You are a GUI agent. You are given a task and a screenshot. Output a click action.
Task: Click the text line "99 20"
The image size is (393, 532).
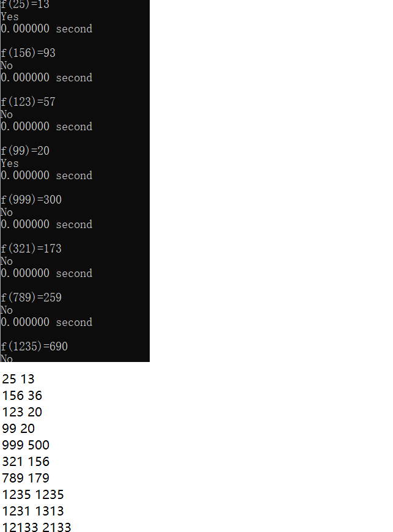[18, 429]
